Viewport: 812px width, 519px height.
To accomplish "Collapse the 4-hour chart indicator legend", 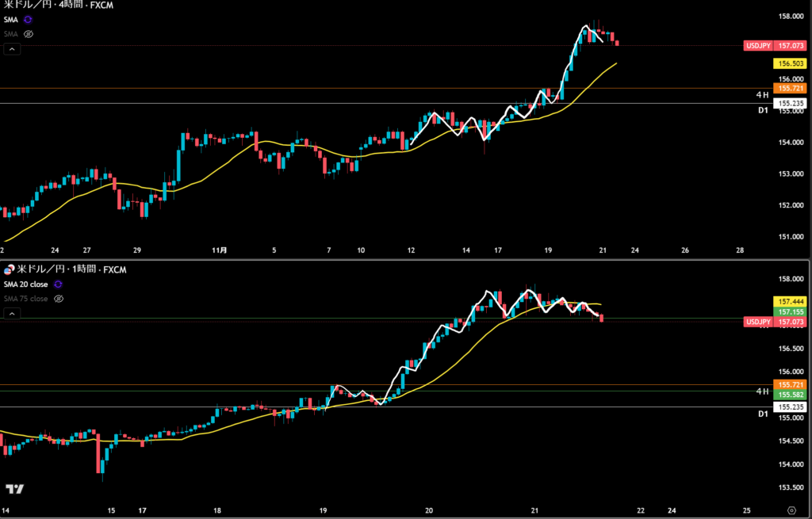I will coord(12,49).
